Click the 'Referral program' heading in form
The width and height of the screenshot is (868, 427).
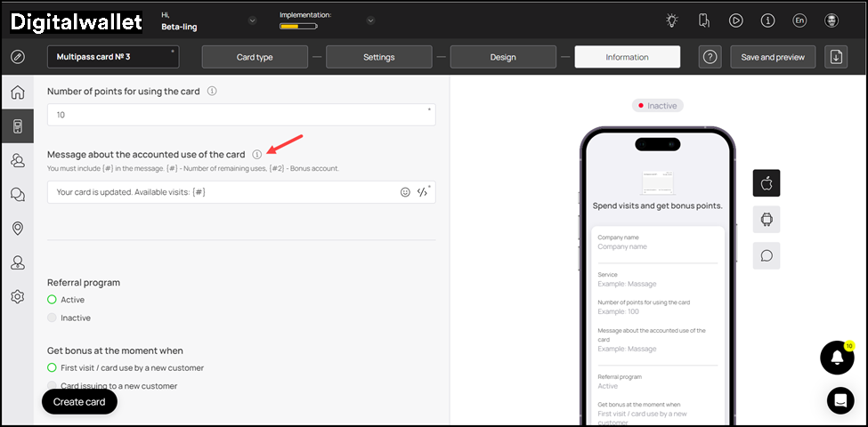84,283
